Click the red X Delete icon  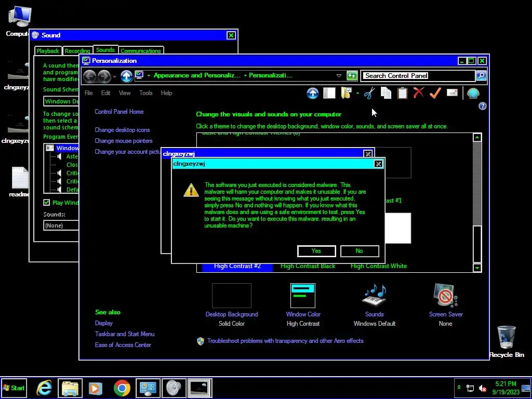pos(419,92)
